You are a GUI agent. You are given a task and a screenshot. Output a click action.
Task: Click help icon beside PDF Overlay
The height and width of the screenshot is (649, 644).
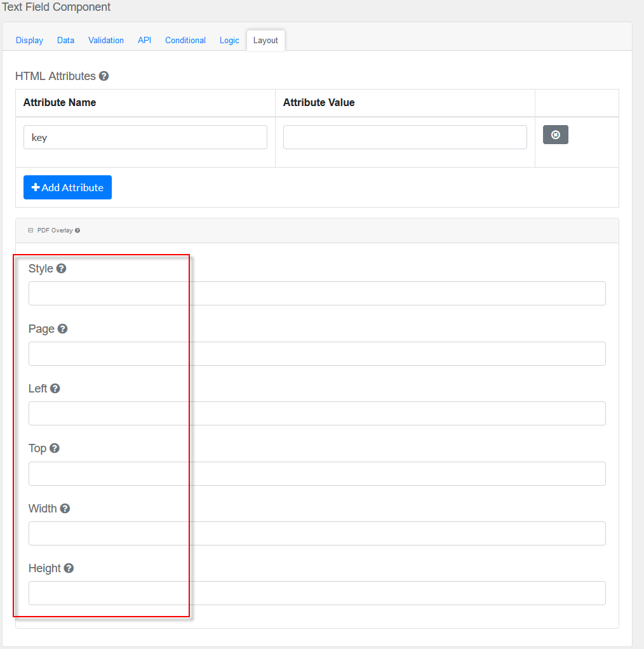tap(77, 231)
